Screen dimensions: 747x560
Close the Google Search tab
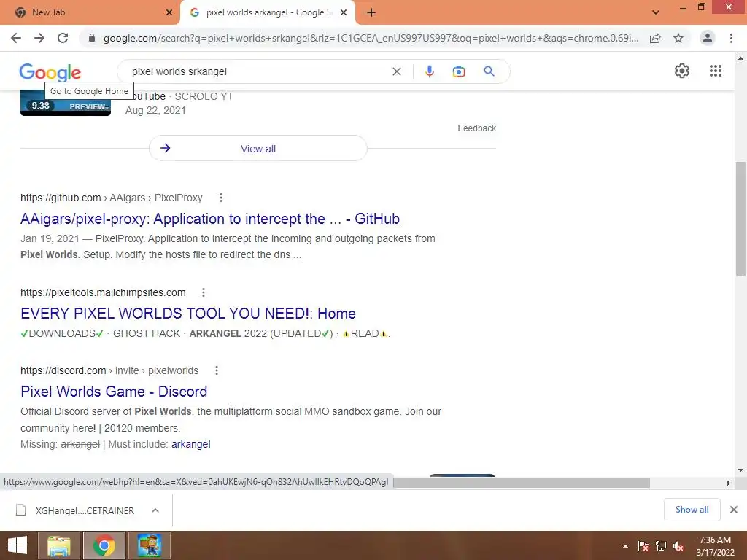point(344,13)
